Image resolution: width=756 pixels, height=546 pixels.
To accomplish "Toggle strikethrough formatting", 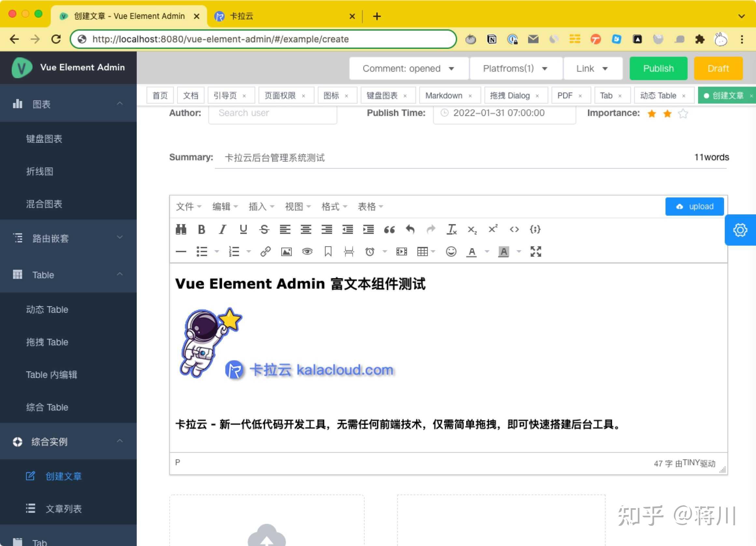I will pyautogui.click(x=264, y=229).
